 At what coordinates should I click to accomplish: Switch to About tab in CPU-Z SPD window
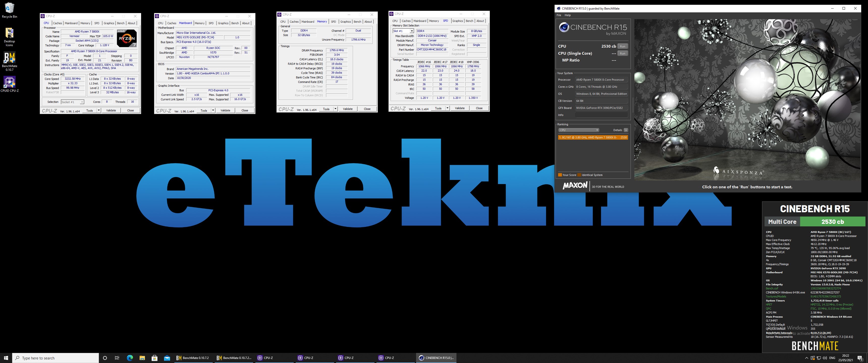point(480,21)
